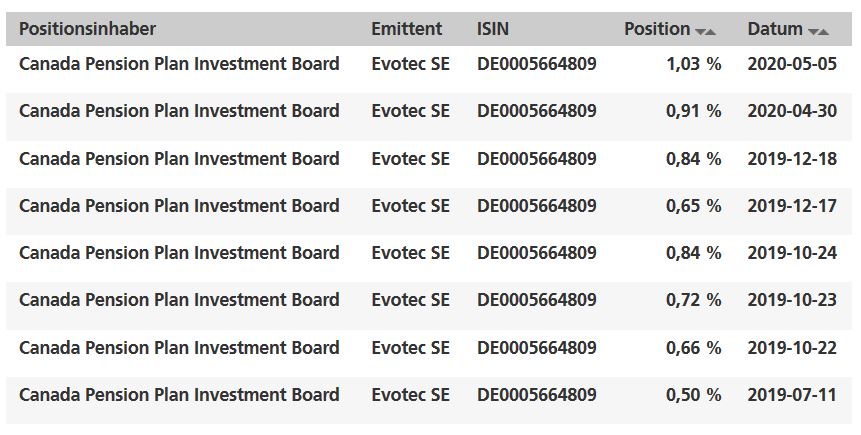861x435 pixels.
Task: Click the Position column header label
Action: (656, 29)
